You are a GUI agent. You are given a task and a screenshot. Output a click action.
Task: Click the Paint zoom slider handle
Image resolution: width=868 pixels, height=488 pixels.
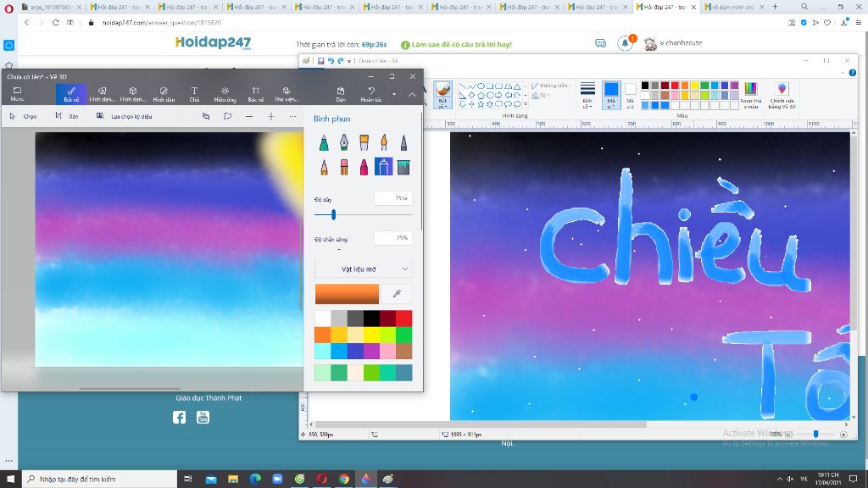[815, 435]
